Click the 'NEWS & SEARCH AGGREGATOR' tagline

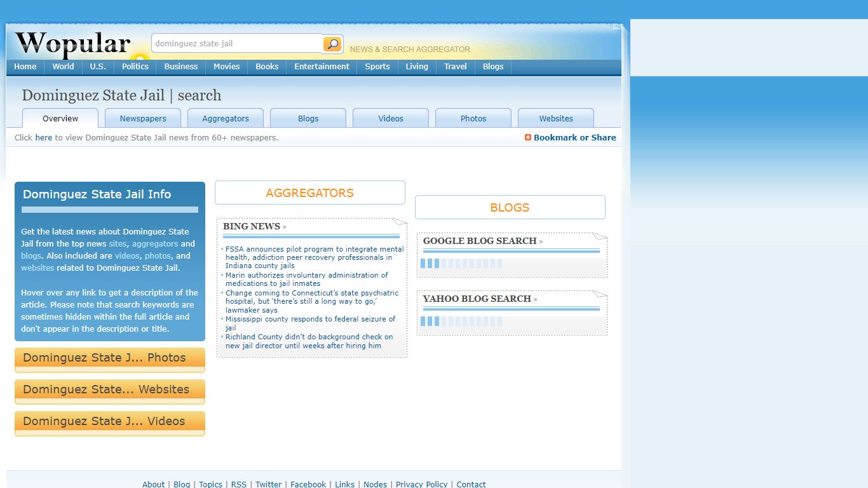[410, 49]
